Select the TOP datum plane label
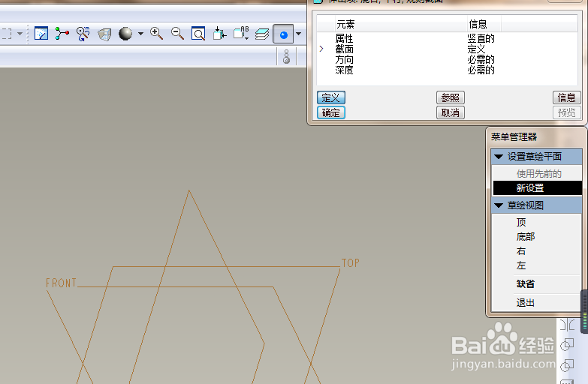588x384 pixels. coord(350,263)
